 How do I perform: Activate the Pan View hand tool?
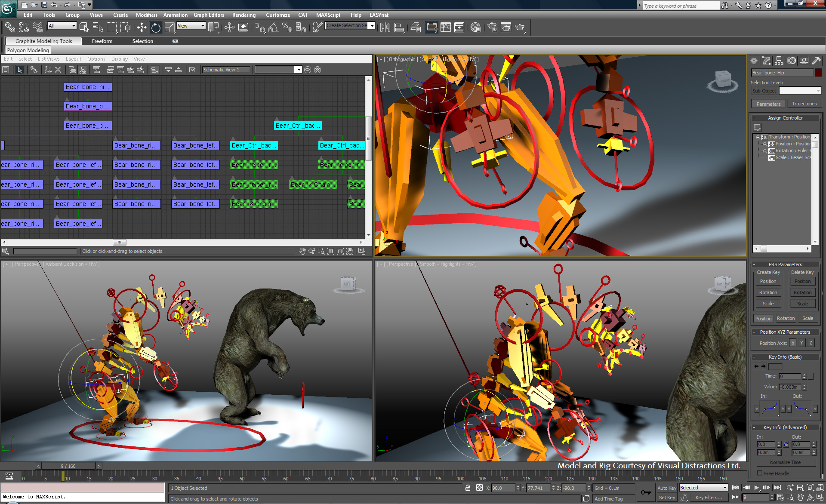[800, 498]
